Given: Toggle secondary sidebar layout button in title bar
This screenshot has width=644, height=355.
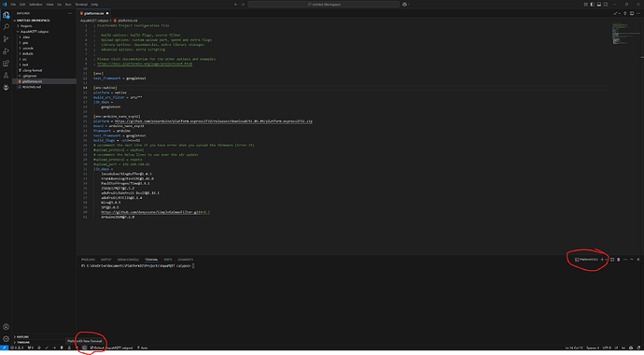Looking at the screenshot, I should tap(606, 4).
